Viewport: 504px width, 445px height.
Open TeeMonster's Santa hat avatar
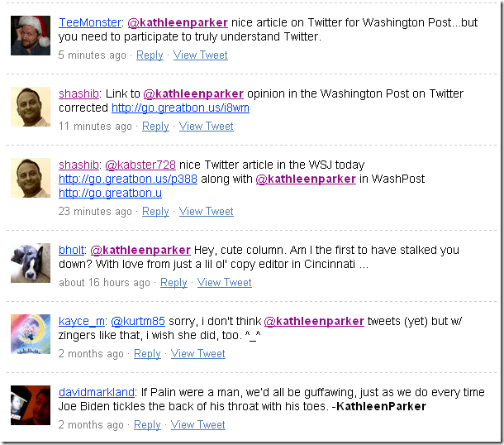point(31,36)
